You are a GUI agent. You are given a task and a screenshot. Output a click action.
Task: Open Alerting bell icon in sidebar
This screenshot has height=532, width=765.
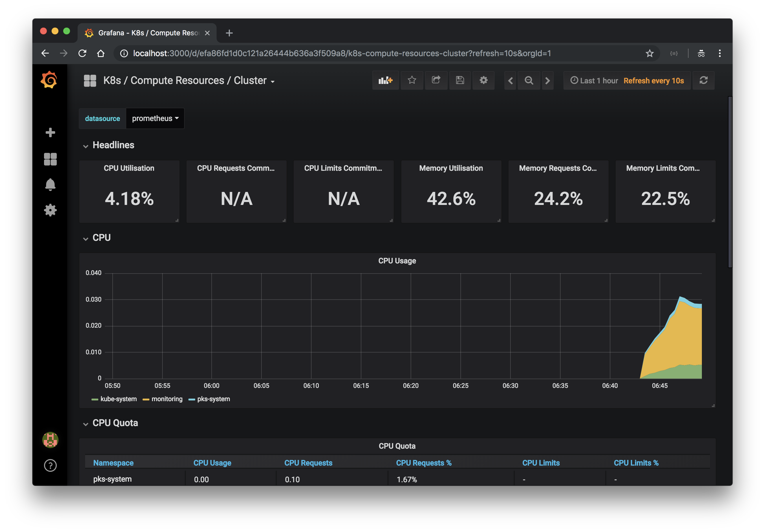pyautogui.click(x=50, y=184)
